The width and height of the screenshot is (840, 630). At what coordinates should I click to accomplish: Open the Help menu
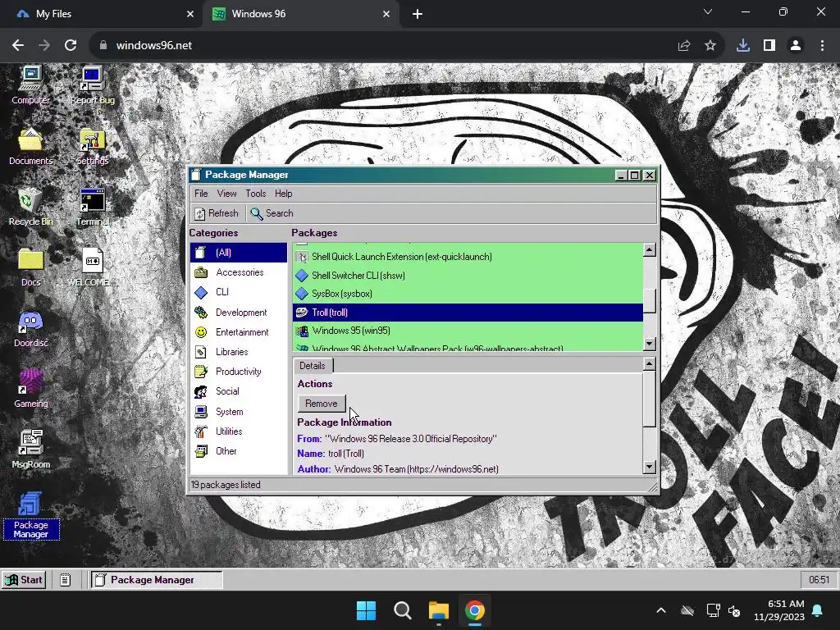click(283, 194)
